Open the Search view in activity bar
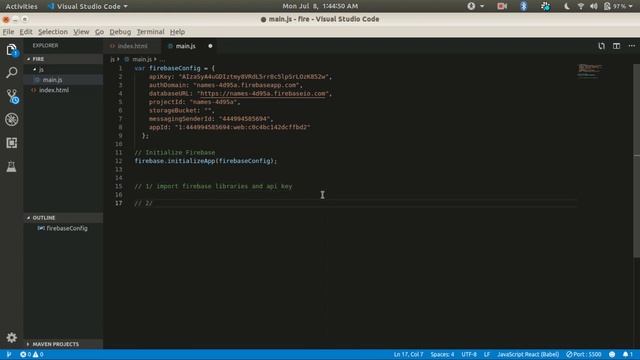 pos(11,73)
